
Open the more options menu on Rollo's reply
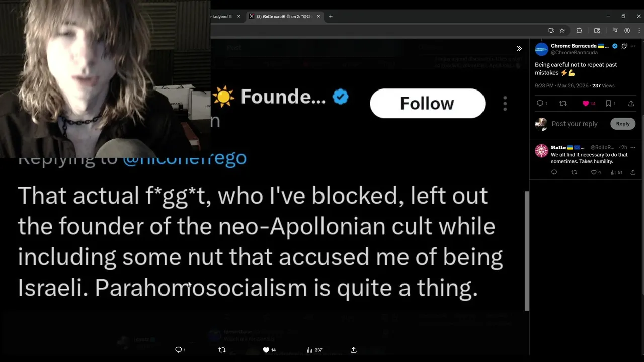(633, 147)
